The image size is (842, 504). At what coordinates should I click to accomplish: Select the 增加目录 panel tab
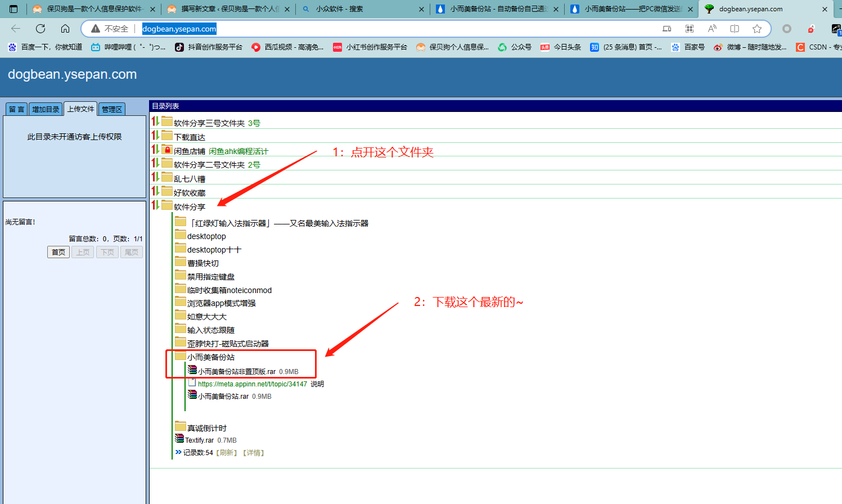(x=46, y=109)
